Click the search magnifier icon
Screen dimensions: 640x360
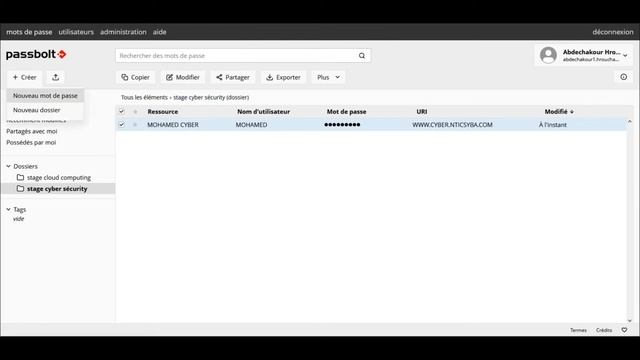click(x=362, y=56)
